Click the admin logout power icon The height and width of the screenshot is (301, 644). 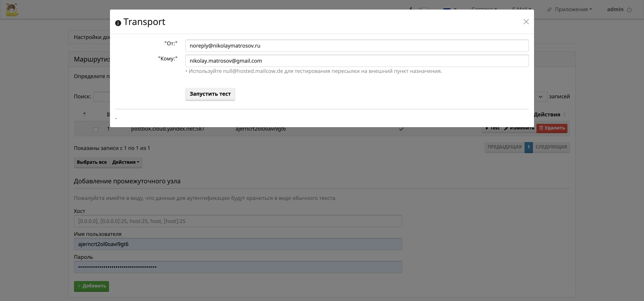pyautogui.click(x=629, y=10)
